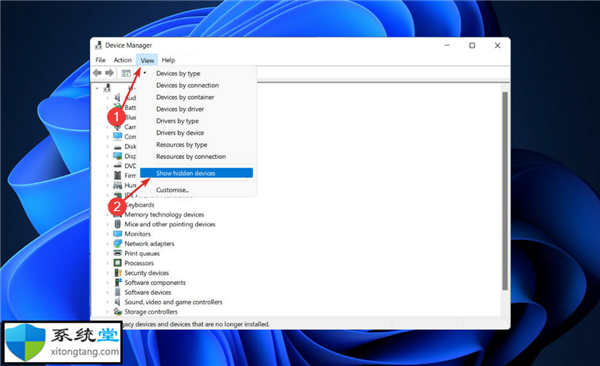This screenshot has height=366, width=600.
Task: Expand the Security devices tree node
Action: pyautogui.click(x=108, y=273)
